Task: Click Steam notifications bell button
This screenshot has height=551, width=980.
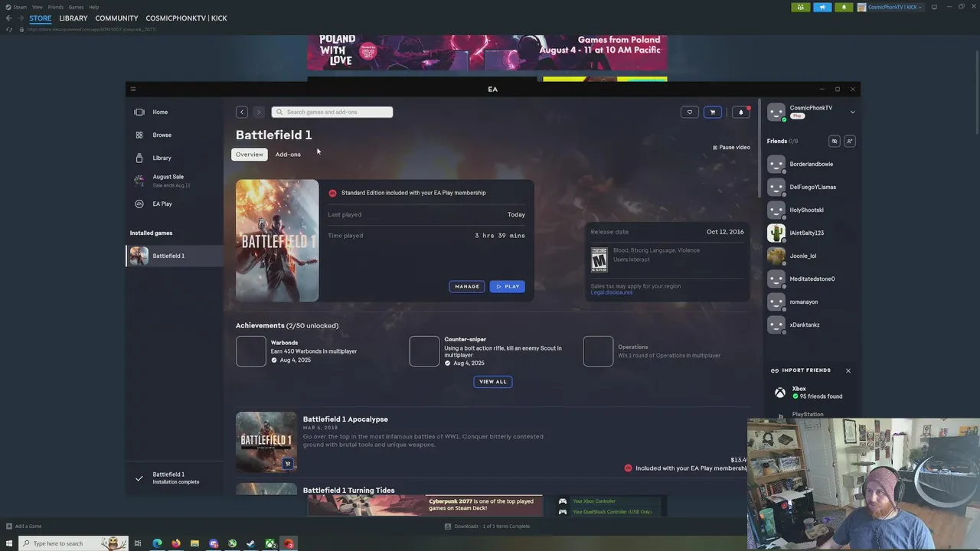Action: 844,7
